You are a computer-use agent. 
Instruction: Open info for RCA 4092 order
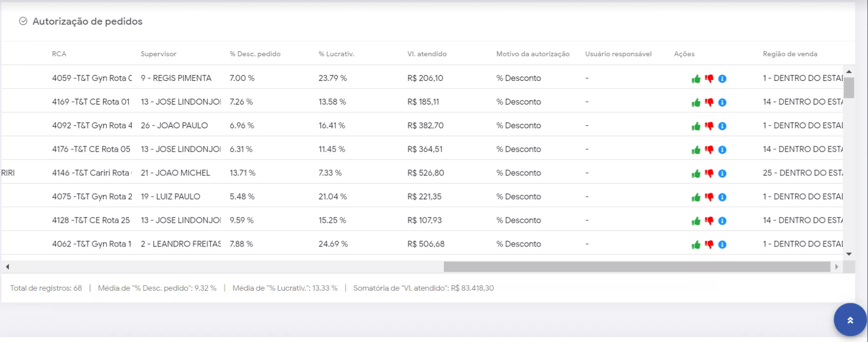tap(722, 126)
